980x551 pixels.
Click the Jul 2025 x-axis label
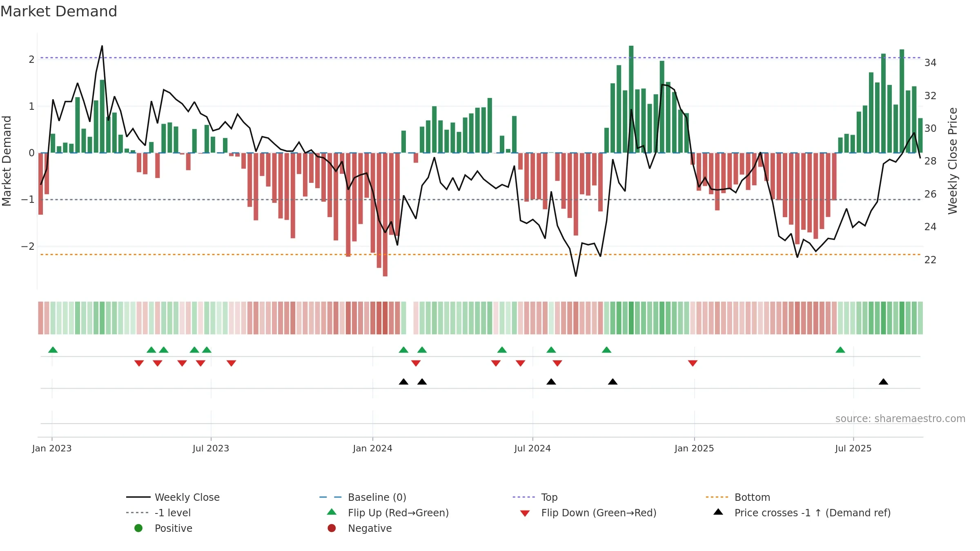coord(853,449)
